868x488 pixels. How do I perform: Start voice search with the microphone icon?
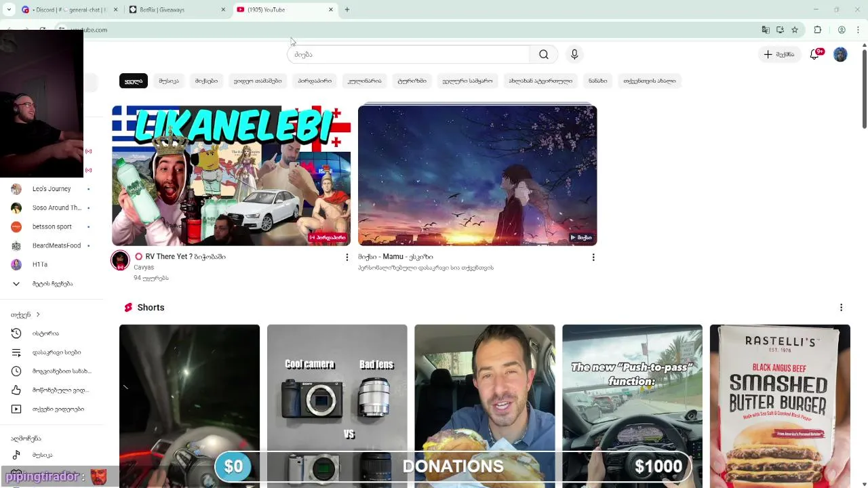coord(574,54)
